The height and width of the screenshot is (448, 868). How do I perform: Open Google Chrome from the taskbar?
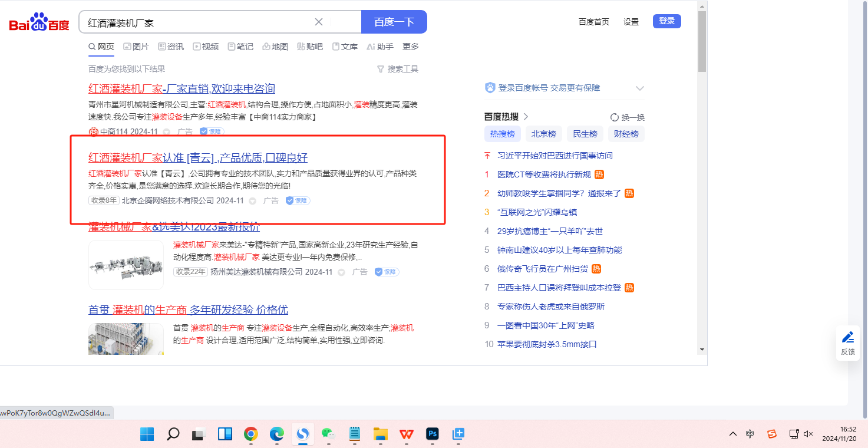click(x=251, y=434)
